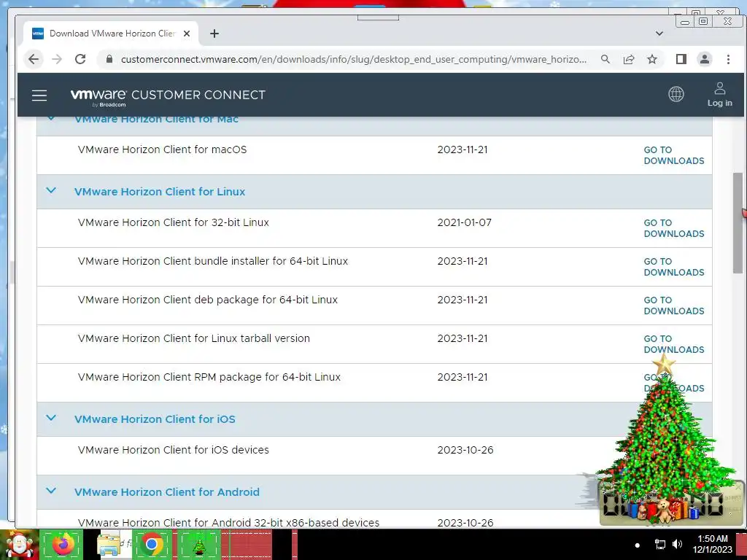Click 'Linux tarball version' row text
The image size is (747, 560).
[194, 338]
